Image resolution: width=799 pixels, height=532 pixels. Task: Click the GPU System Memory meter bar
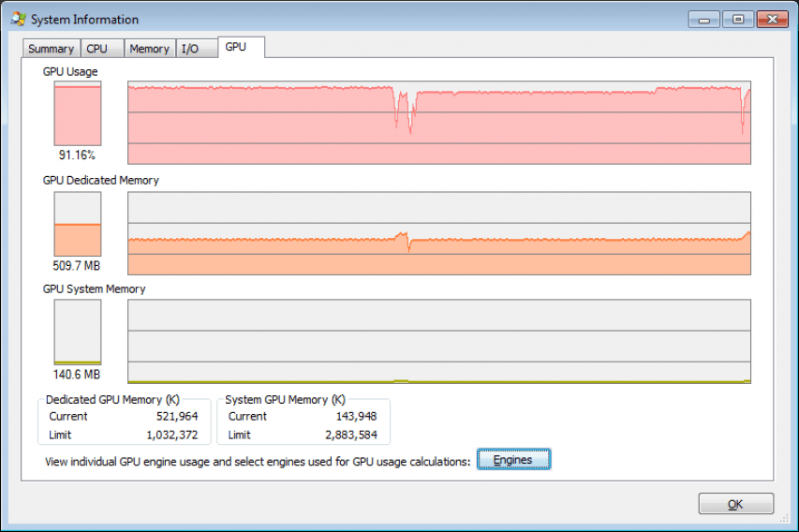78,332
